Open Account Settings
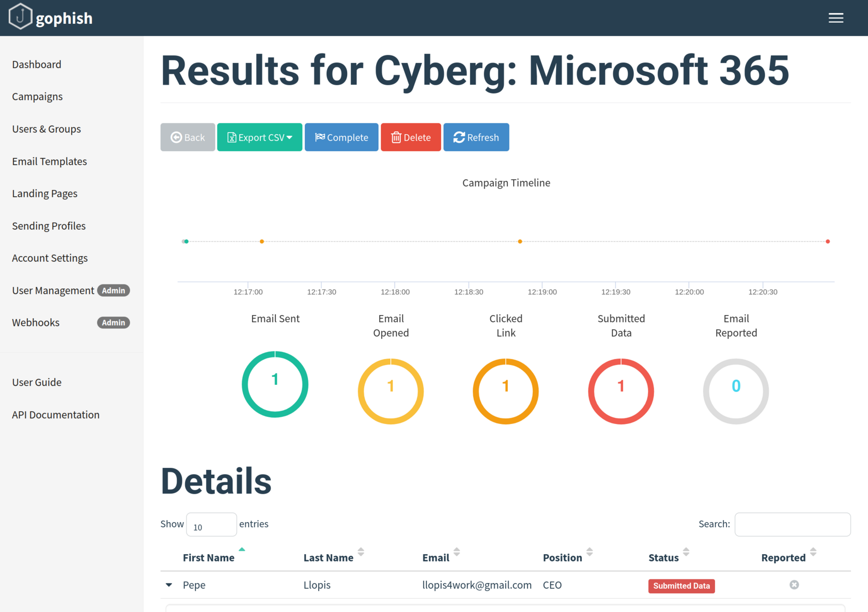 (x=50, y=258)
